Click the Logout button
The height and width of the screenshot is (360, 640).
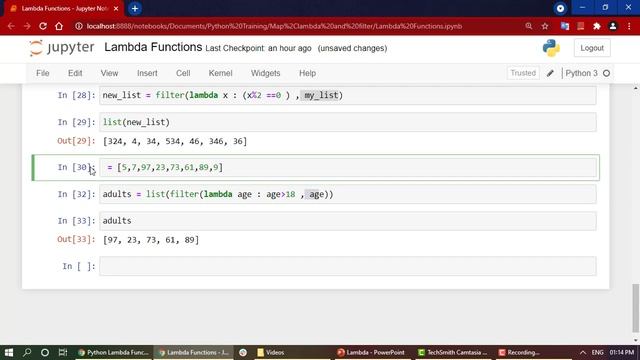pyautogui.click(x=592, y=48)
